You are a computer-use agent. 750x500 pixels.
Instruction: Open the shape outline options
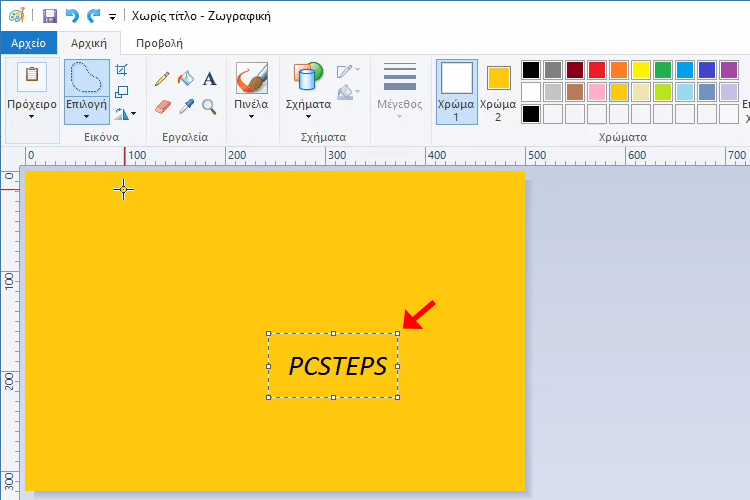[x=348, y=71]
